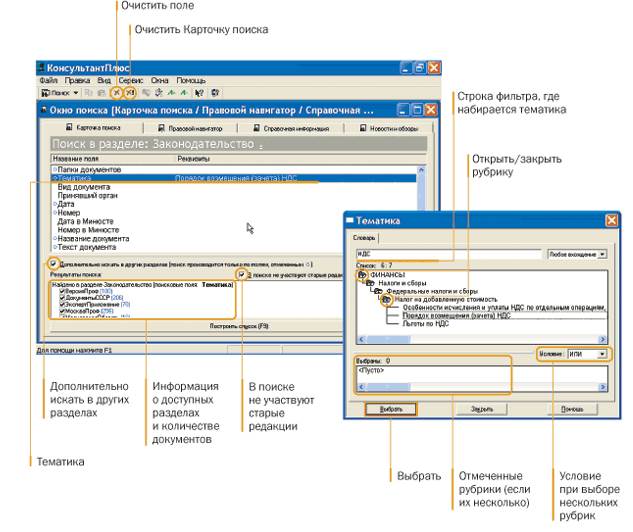Uncheck the МоскваПроф results checkbox

click(62, 311)
